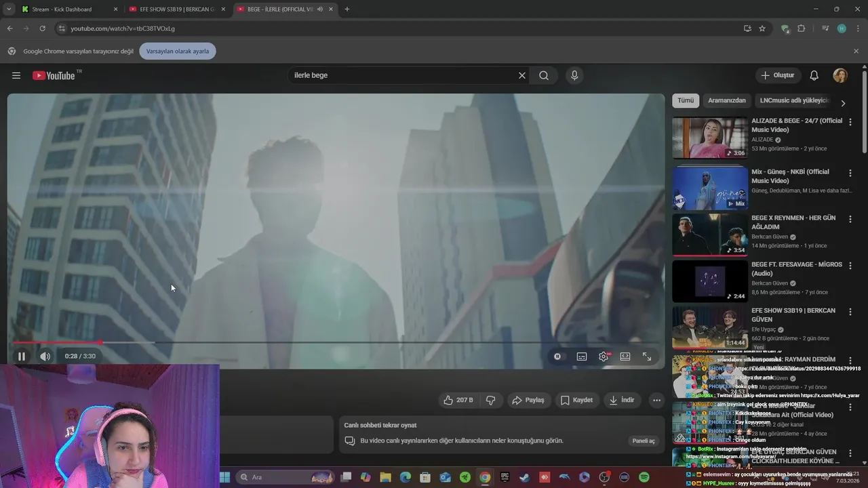
Task: Open Mix Güneş NKBİ thumbnail
Action: click(710, 188)
